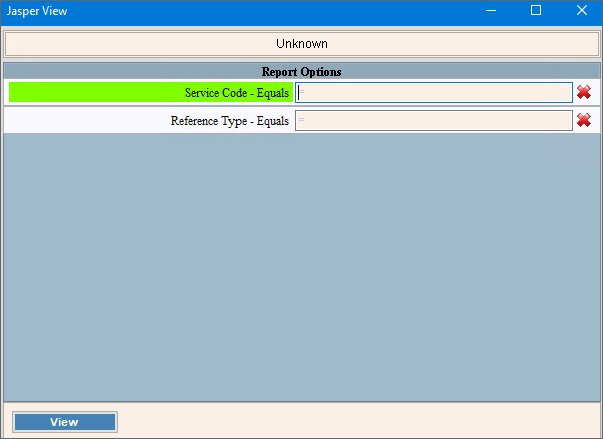
Task: Minimize the Jasper View window
Action: click(x=490, y=11)
